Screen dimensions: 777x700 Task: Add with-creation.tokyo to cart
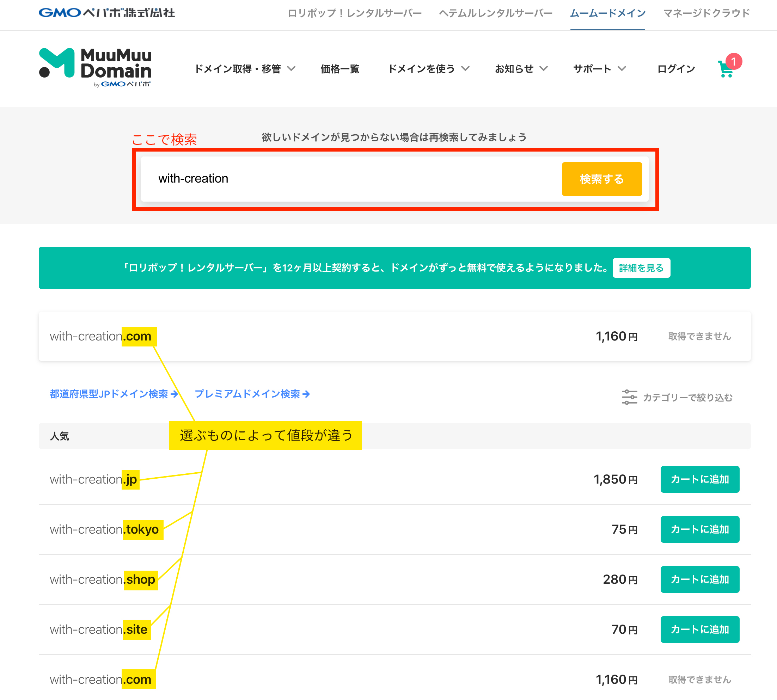[699, 529]
